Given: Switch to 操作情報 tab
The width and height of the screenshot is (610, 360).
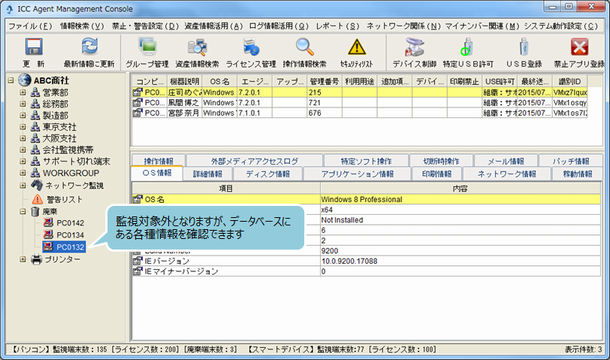Looking at the screenshot, I should [158, 161].
